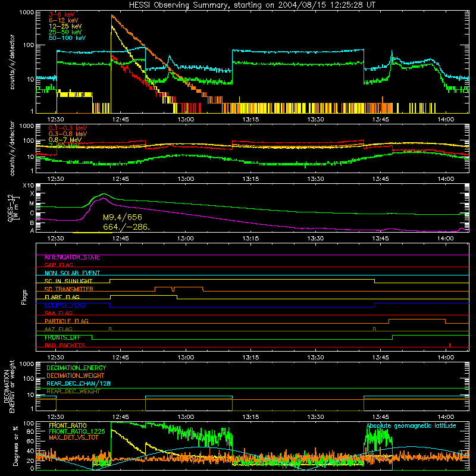Click the 0.3-0.8 MeV legend entry
This screenshot has height=476, width=476.
[68, 134]
